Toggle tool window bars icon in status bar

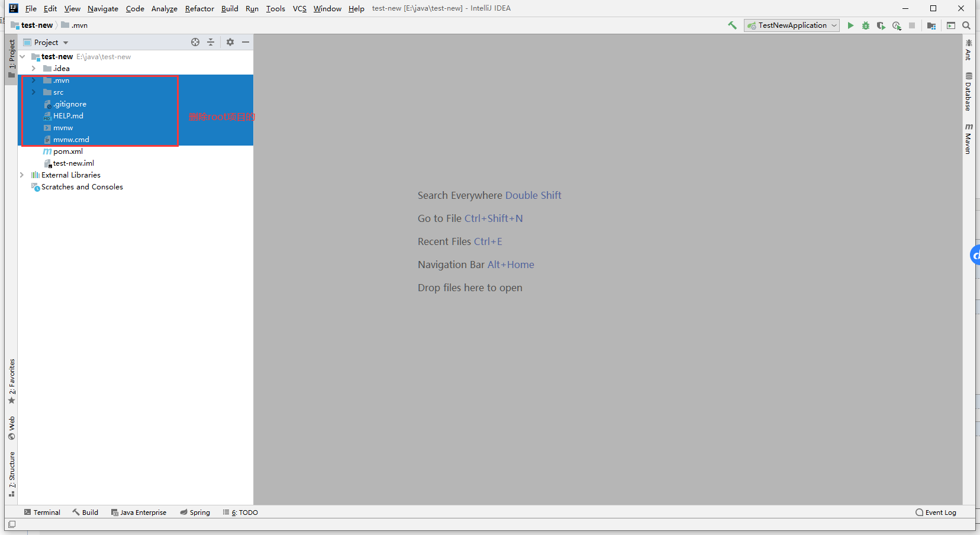(x=12, y=524)
